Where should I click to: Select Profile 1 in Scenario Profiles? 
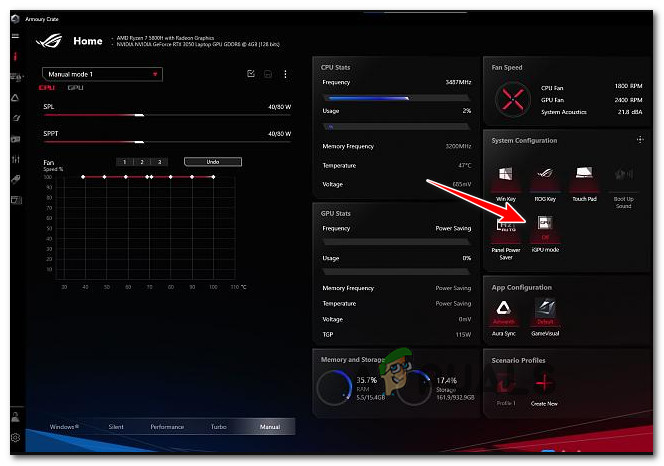tap(506, 388)
